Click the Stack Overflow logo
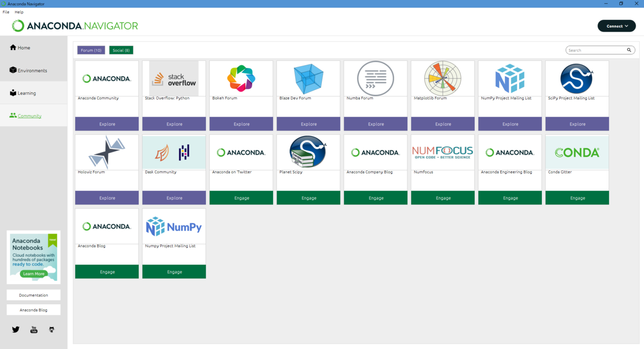644x349 pixels. coord(174,78)
